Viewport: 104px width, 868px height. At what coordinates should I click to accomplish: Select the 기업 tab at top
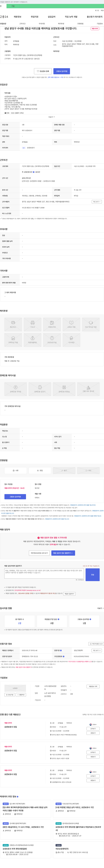[13, 6]
